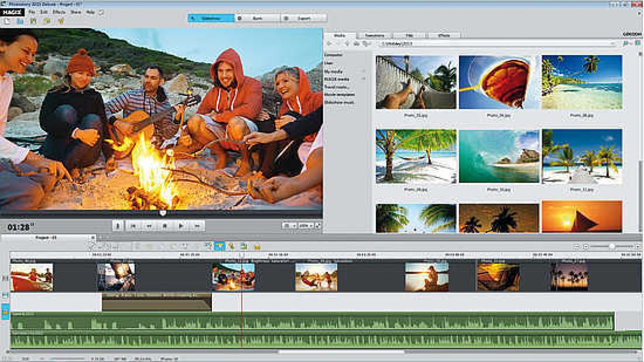
Task: Select the turquoise wave island thumbnail
Action: (499, 156)
